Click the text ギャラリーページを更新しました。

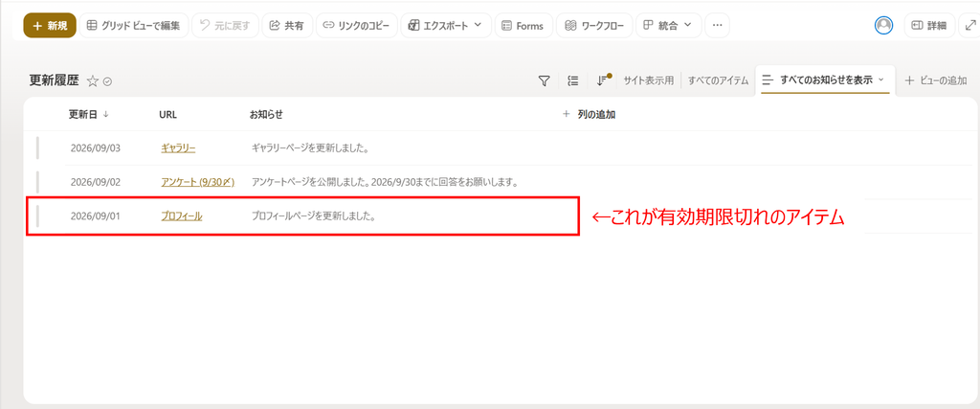coord(309,148)
